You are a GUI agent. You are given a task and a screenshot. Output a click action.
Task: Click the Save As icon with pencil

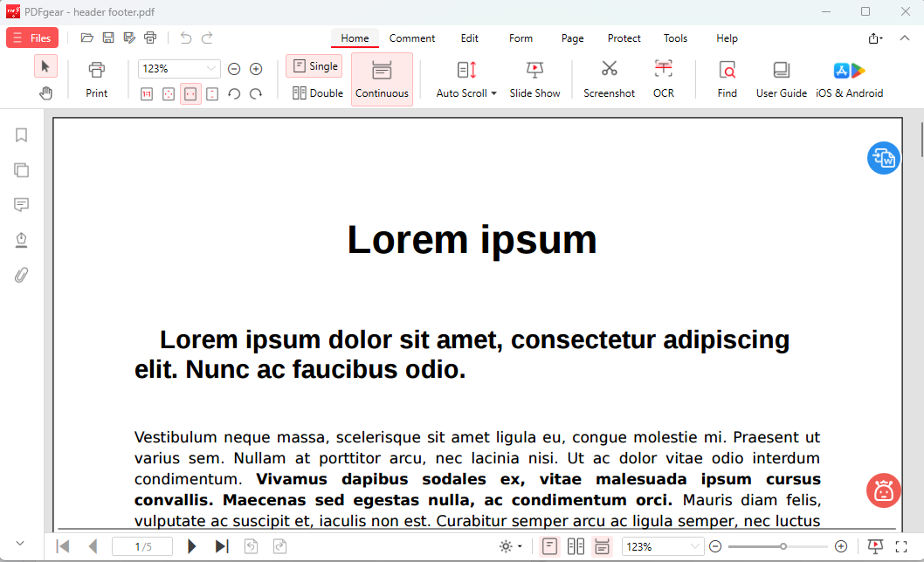point(129,38)
